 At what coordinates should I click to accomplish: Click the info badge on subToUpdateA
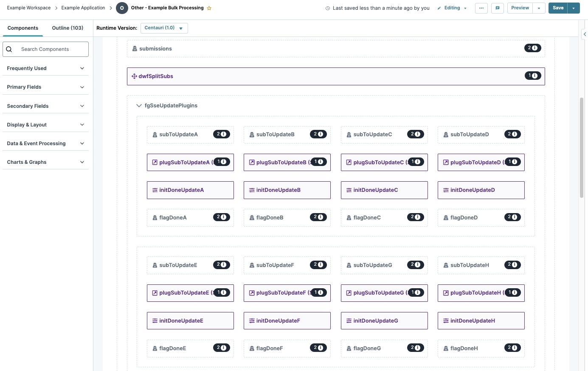click(221, 134)
